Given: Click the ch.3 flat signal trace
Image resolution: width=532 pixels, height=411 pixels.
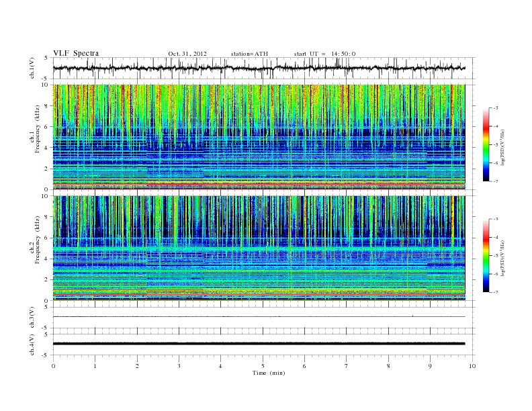Looking at the screenshot, I should click(x=259, y=317).
